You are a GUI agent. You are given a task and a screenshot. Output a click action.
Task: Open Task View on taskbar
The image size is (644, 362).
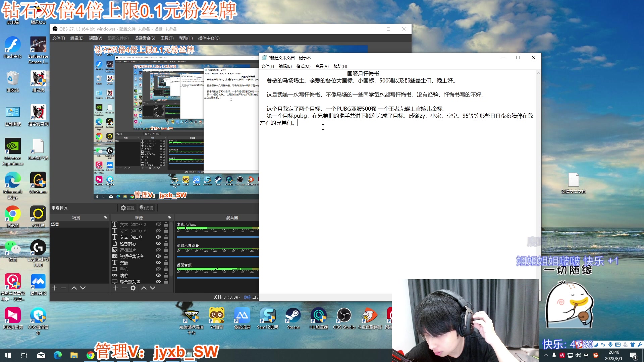pyautogui.click(x=24, y=355)
